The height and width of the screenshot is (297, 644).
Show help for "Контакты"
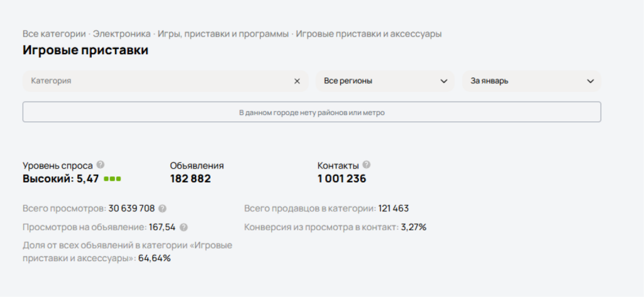[x=367, y=165]
